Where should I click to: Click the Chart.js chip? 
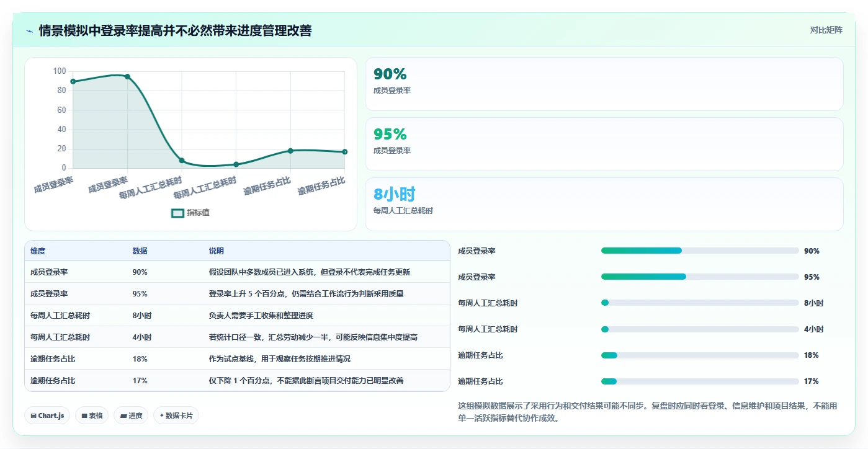tap(47, 416)
